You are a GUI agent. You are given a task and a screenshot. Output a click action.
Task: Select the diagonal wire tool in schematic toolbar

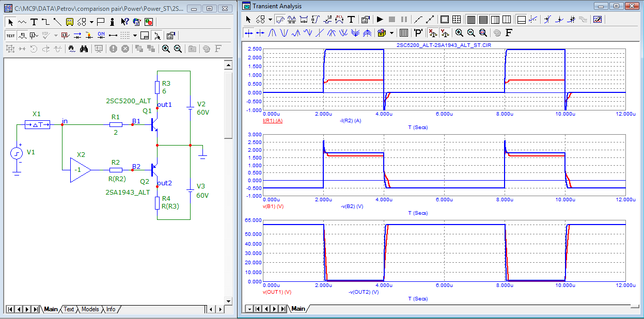pos(57,22)
